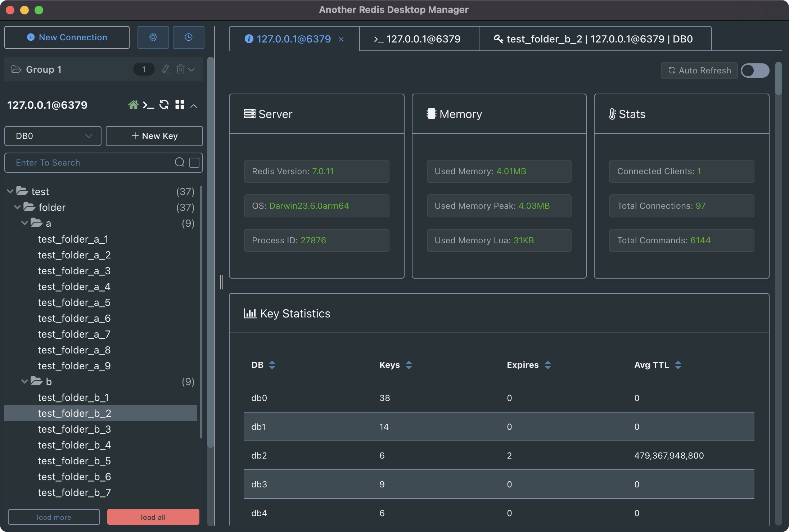789x532 pixels.
Task: Delete Group 1 with the trash icon
Action: (x=181, y=69)
